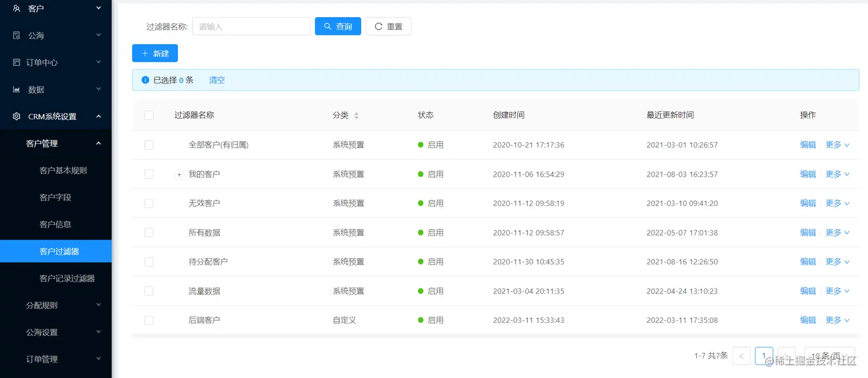Click 编辑 for 待分配客户
Viewport: 868px width, 378px height.
click(808, 262)
